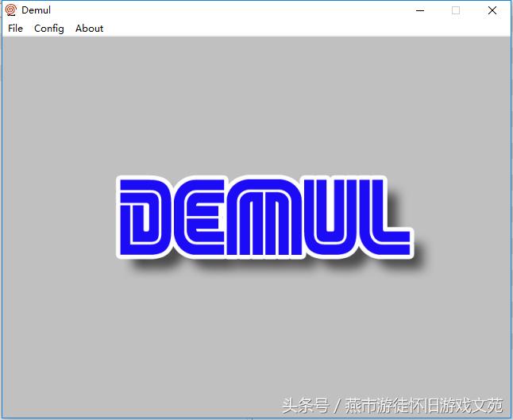The width and height of the screenshot is (513, 420).
Task: Minimize the Demul window
Action: pos(420,10)
